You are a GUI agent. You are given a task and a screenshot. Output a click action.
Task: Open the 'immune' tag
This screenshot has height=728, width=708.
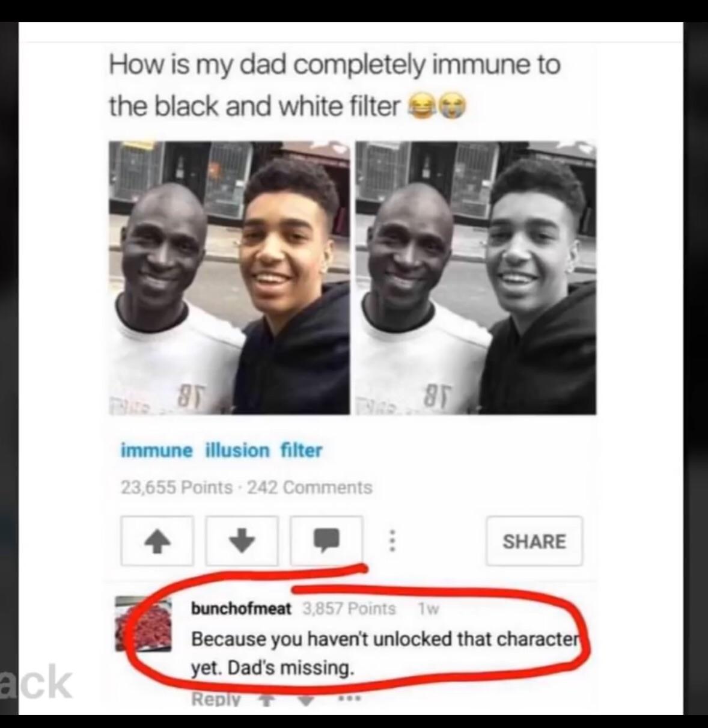(x=157, y=450)
